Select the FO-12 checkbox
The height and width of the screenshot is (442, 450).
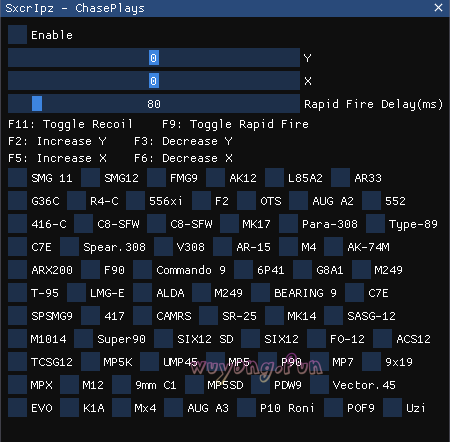point(316,339)
